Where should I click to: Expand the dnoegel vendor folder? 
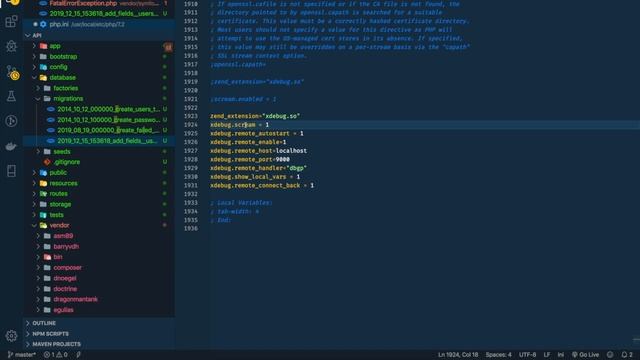99,278
